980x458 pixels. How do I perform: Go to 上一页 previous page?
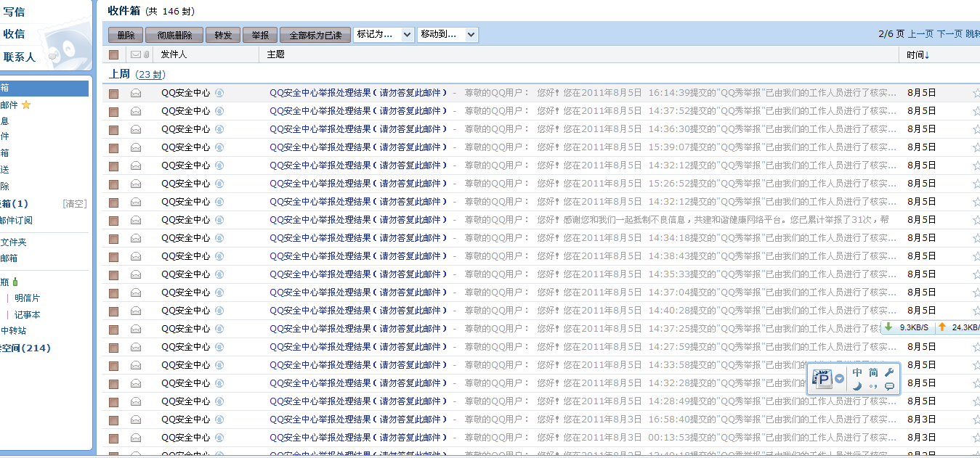pyautogui.click(x=920, y=33)
